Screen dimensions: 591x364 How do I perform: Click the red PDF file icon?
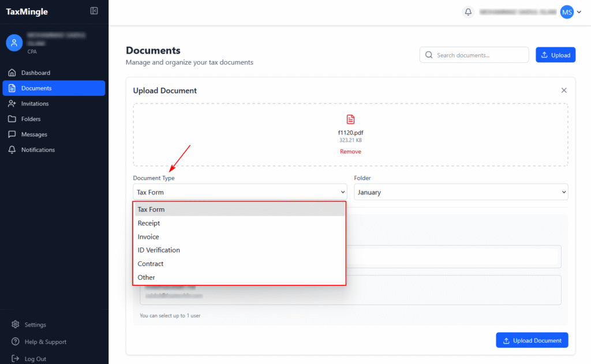point(350,119)
